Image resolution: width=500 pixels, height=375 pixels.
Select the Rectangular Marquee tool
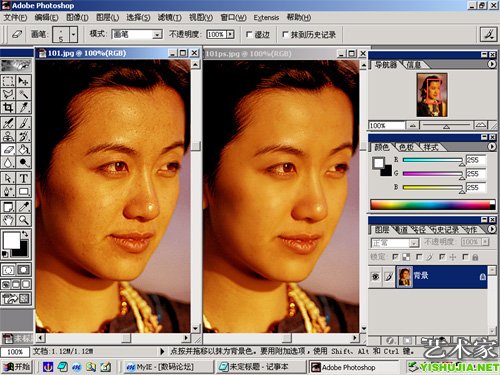[8, 81]
